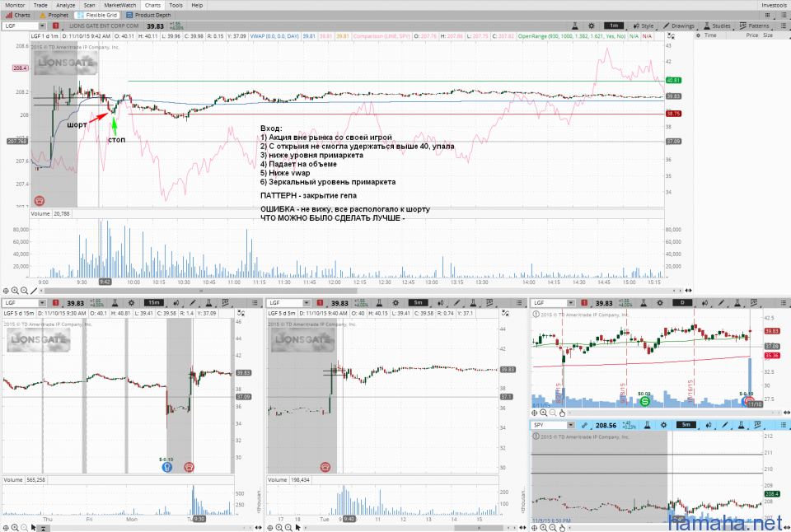The width and height of the screenshot is (791, 532).
Task: Switch to the Prophet sub-tab
Action: click(x=54, y=15)
